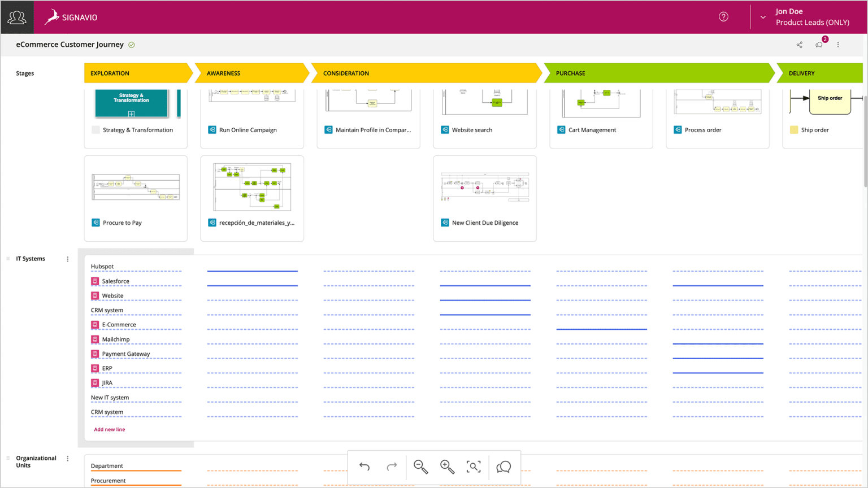The image size is (868, 488).
Task: Open the comments icon showing 2 notifications
Action: (818, 45)
